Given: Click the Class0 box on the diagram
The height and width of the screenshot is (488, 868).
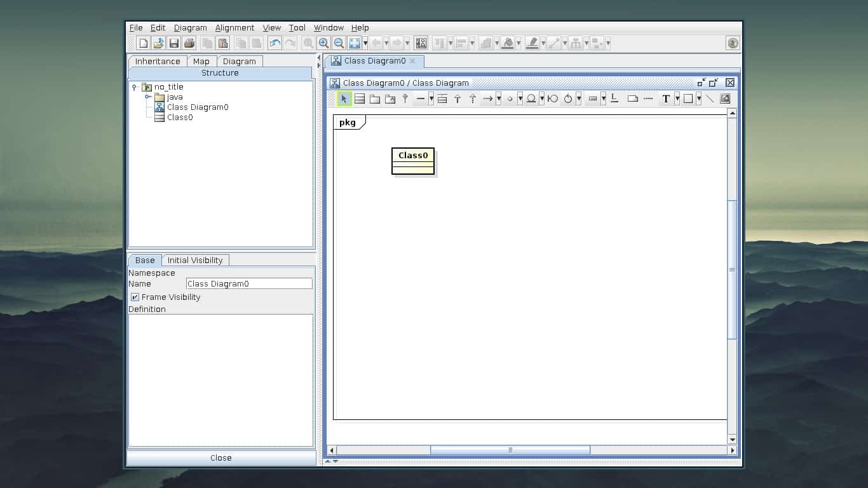Looking at the screenshot, I should click(413, 161).
